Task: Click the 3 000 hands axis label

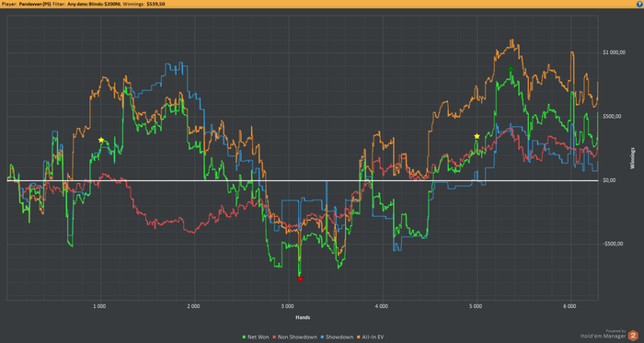Action: click(288, 306)
